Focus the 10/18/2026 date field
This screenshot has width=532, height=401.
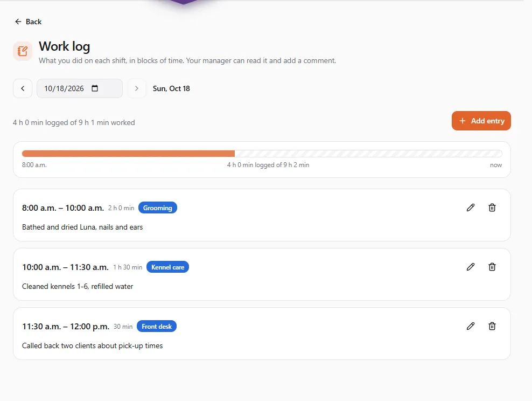[x=80, y=88]
